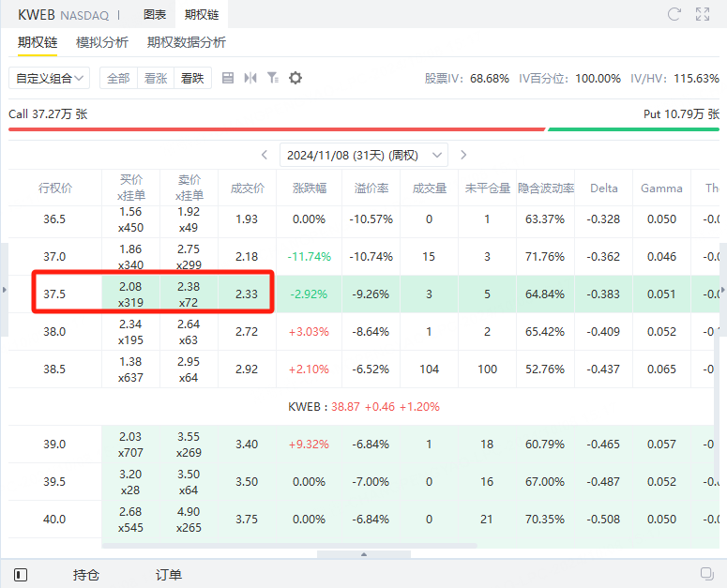Sort by Gamma column header
The height and width of the screenshot is (588, 727).
[x=661, y=188]
